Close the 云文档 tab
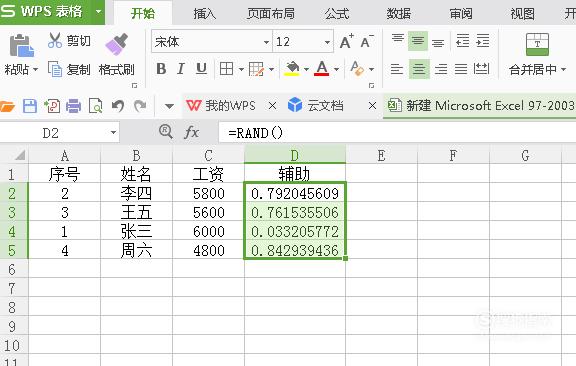 372,106
